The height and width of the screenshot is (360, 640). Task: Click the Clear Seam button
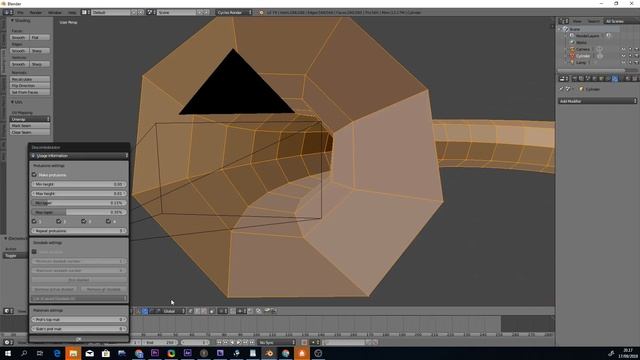(x=30, y=132)
